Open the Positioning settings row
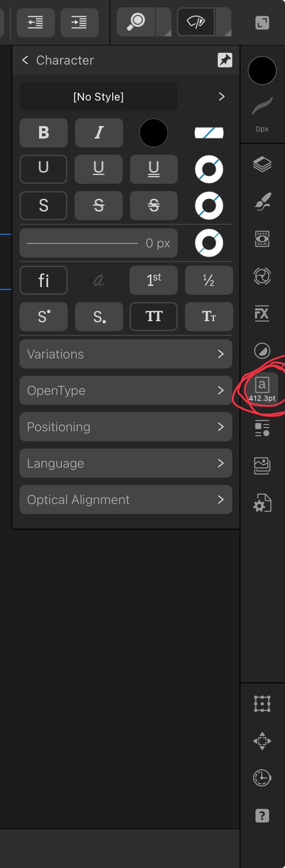Image resolution: width=285 pixels, height=868 pixels. pyautogui.click(x=126, y=427)
